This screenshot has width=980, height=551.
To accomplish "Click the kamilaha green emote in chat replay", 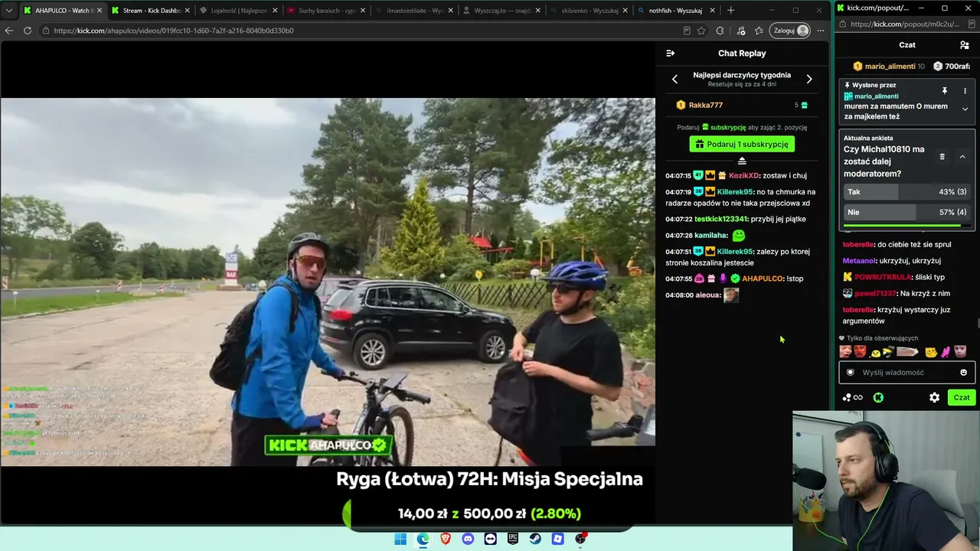I will pos(738,236).
